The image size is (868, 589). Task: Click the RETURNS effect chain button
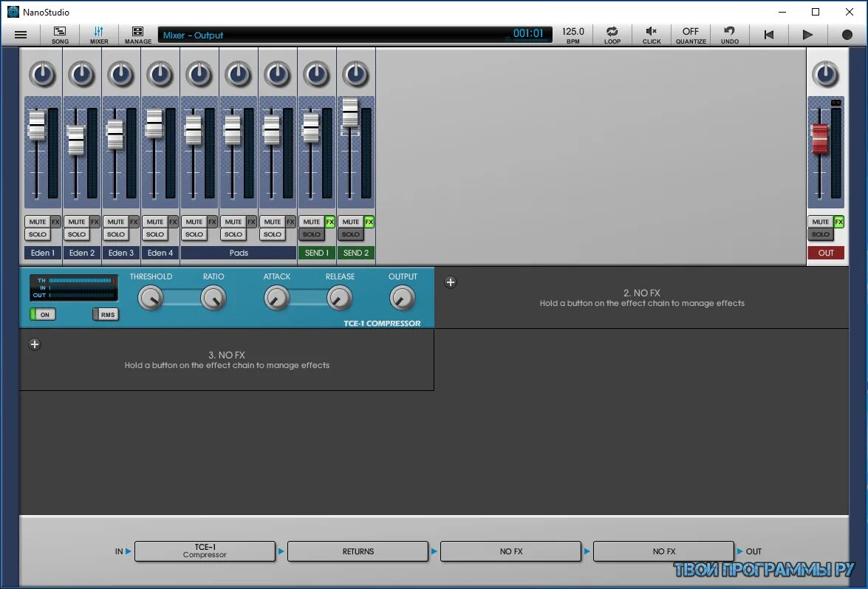tap(358, 551)
